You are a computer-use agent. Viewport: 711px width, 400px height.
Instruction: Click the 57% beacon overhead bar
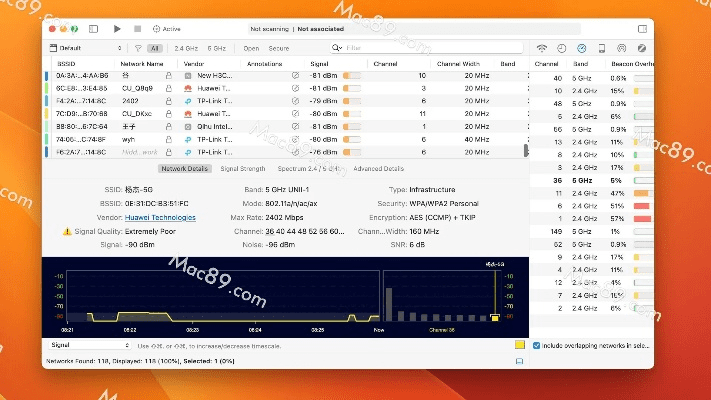coord(643,219)
